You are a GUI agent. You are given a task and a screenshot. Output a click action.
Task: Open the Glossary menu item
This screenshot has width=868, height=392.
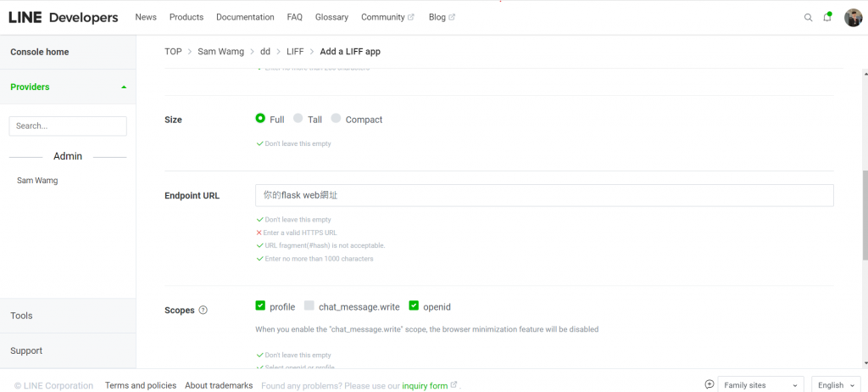coord(331,17)
